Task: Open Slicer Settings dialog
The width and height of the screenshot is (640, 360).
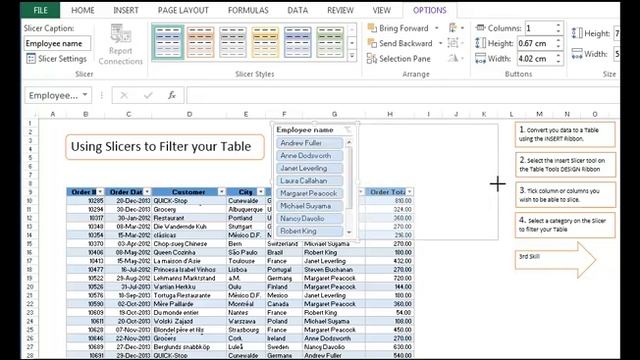Action: (56, 59)
